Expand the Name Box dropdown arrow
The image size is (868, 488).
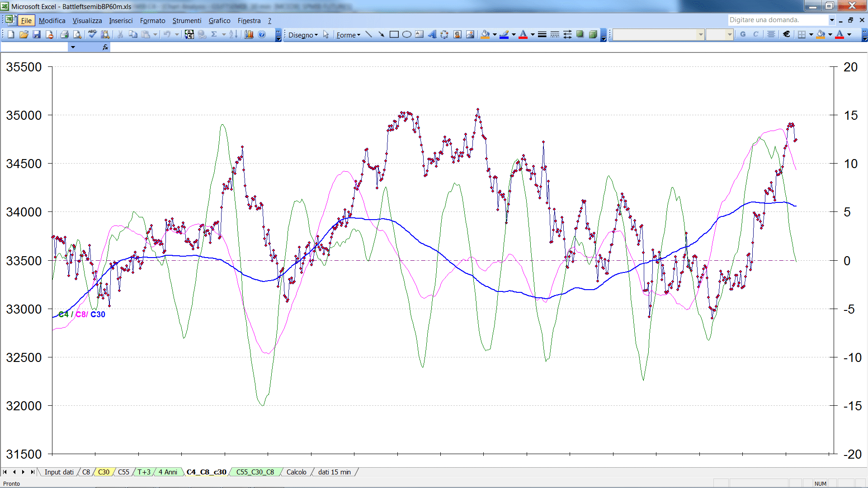tap(73, 47)
